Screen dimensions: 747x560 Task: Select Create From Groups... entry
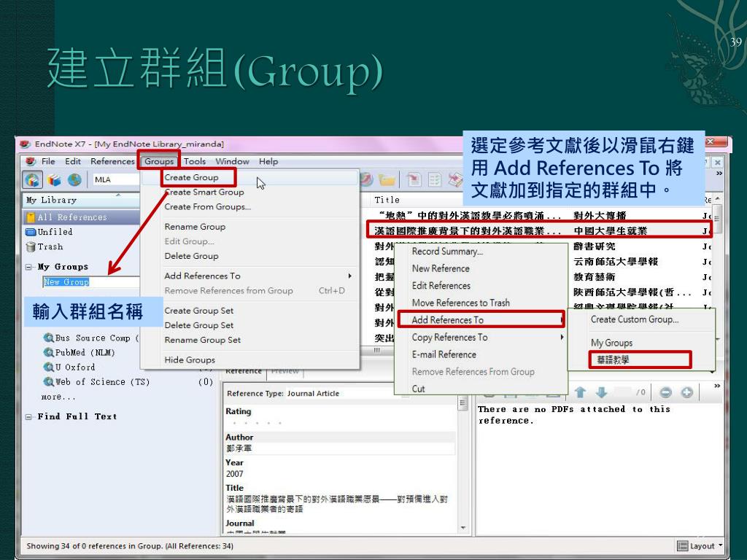208,206
